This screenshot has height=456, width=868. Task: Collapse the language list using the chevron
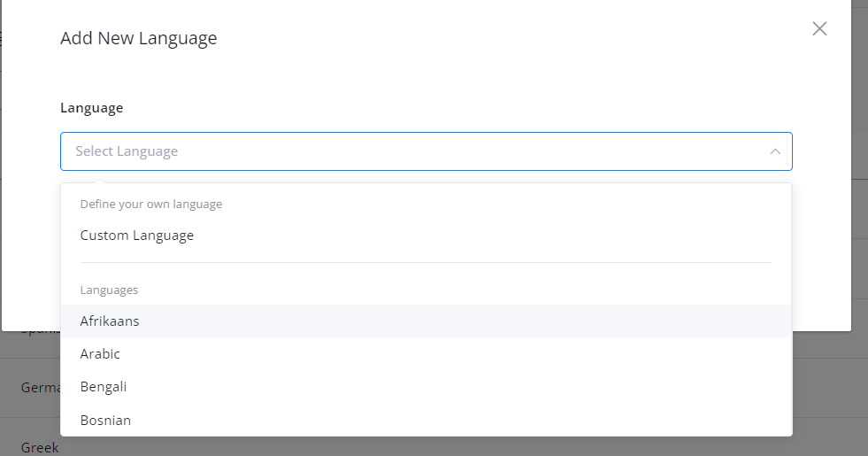coord(775,151)
